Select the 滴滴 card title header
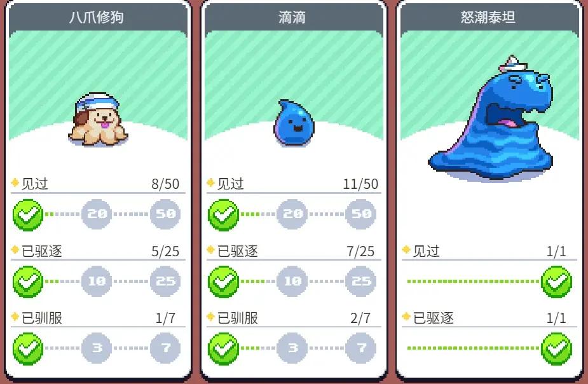 coord(293,18)
